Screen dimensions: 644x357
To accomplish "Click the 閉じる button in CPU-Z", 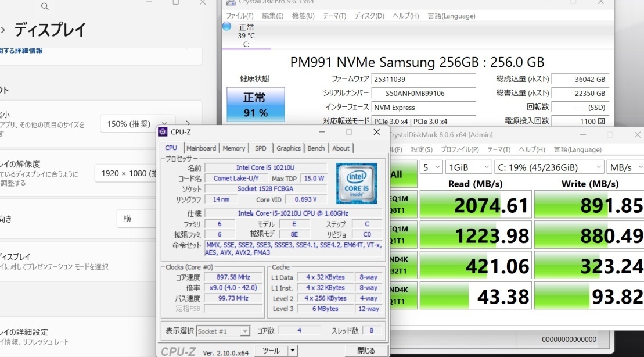I will 366,351.
